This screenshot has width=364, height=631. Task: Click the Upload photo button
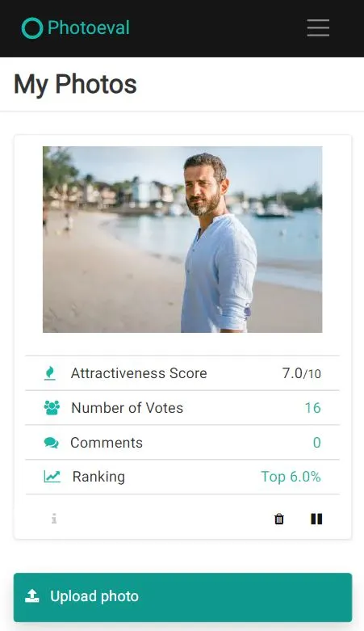pyautogui.click(x=182, y=597)
